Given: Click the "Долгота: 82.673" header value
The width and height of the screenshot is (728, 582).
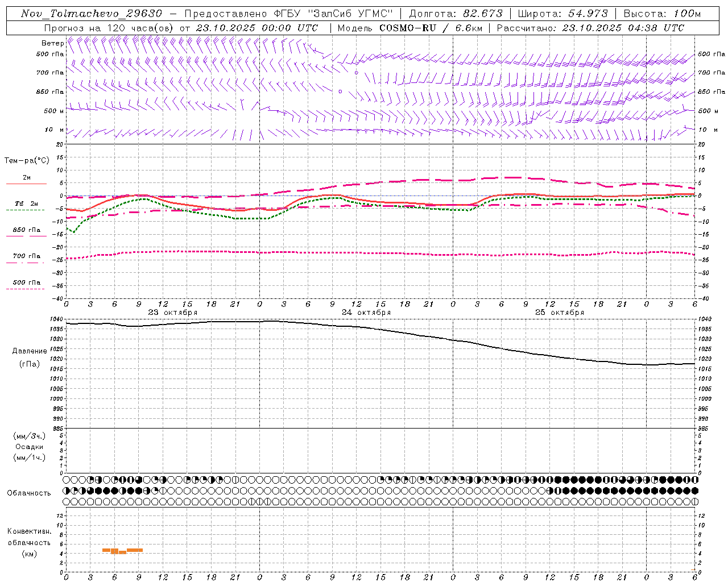Looking at the screenshot, I should pos(456,14).
